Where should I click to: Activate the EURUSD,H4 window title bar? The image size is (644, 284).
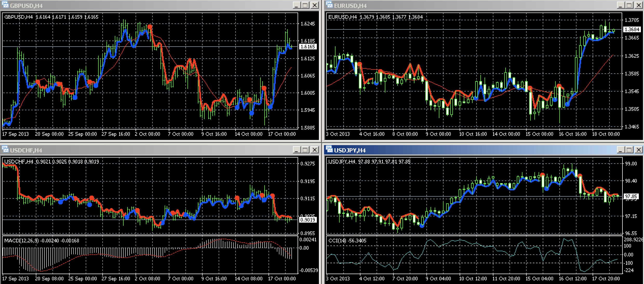(x=467, y=5)
